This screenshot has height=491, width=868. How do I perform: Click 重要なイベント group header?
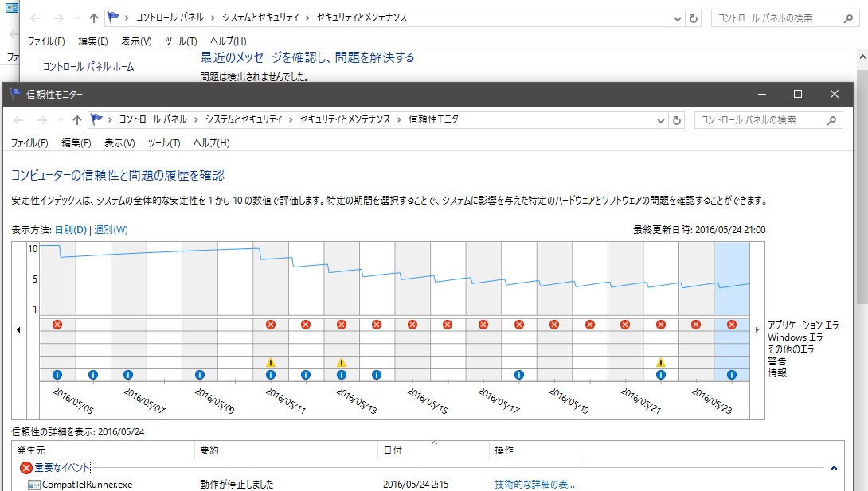[x=61, y=468]
